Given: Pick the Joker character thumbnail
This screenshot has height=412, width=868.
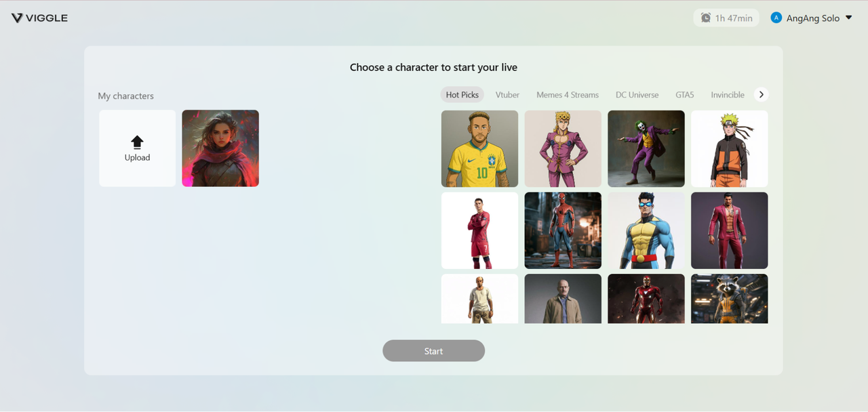Looking at the screenshot, I should click(x=646, y=148).
